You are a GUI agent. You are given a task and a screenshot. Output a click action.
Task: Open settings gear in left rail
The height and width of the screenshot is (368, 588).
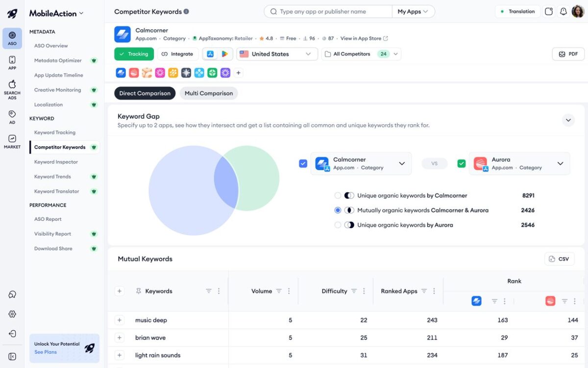point(12,314)
